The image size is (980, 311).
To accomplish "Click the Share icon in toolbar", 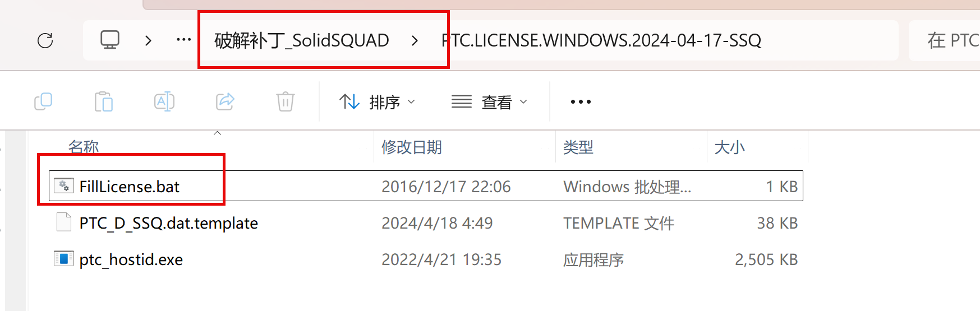I will 225,101.
